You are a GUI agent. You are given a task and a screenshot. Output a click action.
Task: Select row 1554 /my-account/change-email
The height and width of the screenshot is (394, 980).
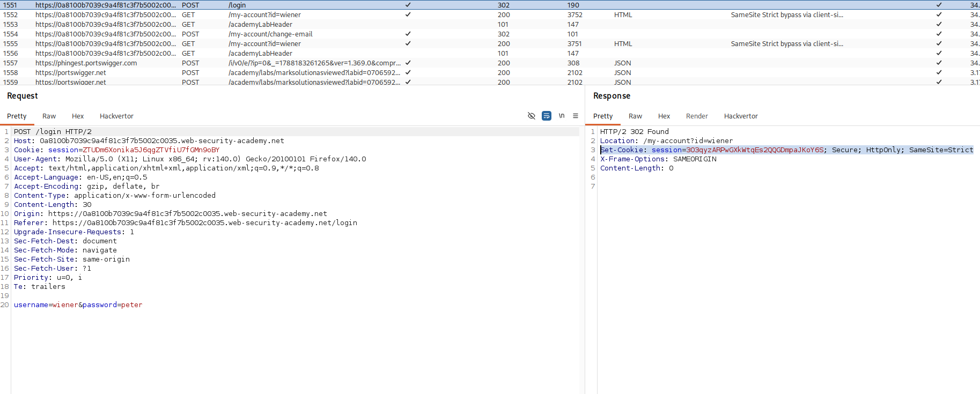(490, 34)
